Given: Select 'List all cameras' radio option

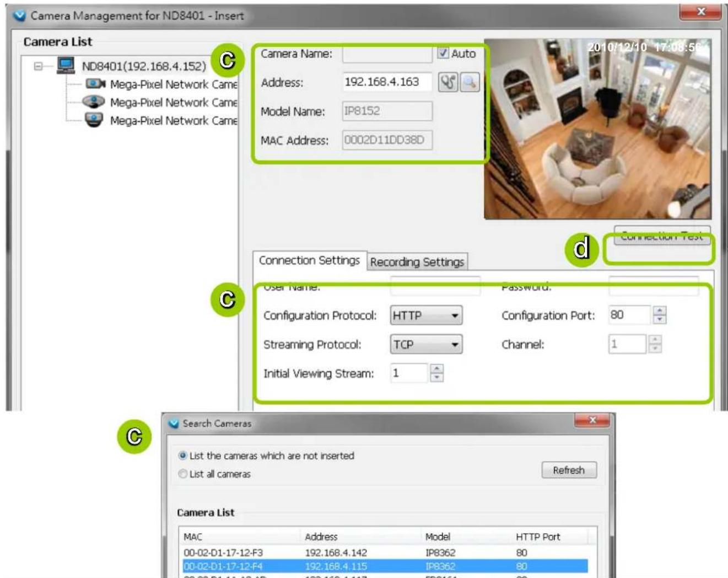Looking at the screenshot, I should pos(214,474).
